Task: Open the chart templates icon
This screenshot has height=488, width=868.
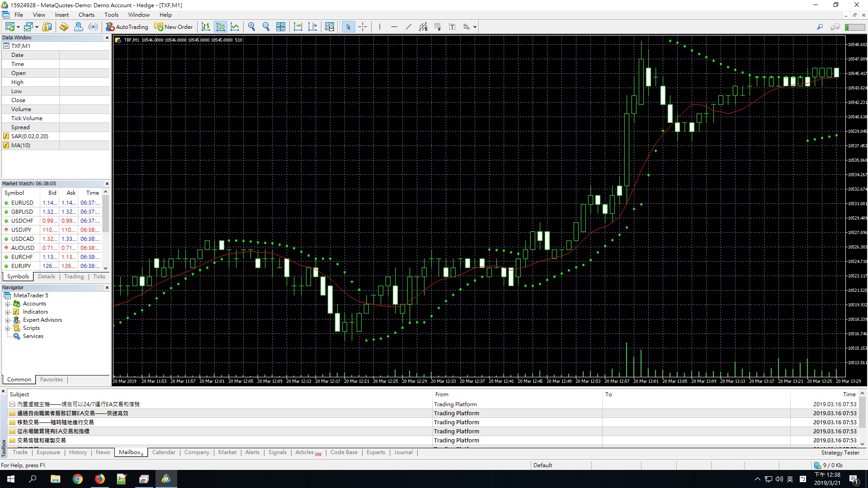Action: click(330, 27)
